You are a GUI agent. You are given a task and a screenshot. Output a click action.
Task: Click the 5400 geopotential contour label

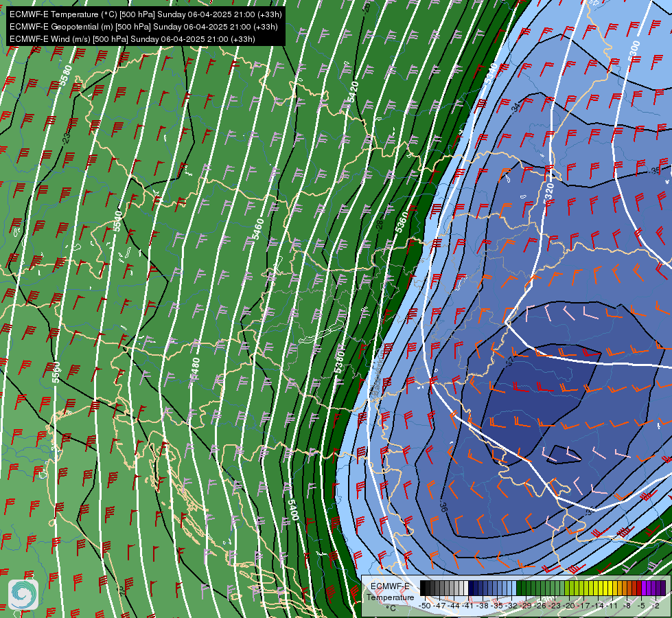click(x=293, y=510)
